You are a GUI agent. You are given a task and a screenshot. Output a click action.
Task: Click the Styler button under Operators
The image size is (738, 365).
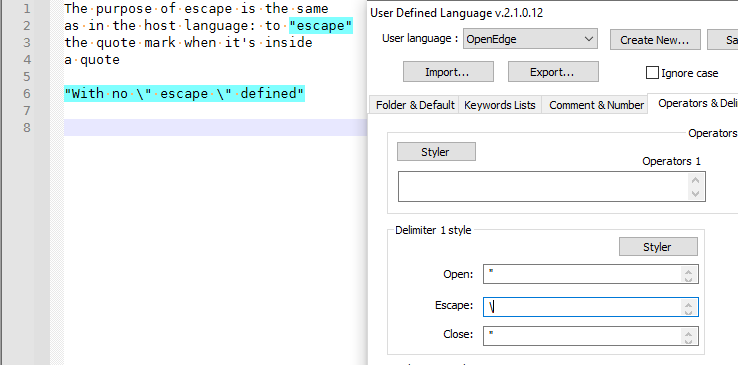point(436,151)
